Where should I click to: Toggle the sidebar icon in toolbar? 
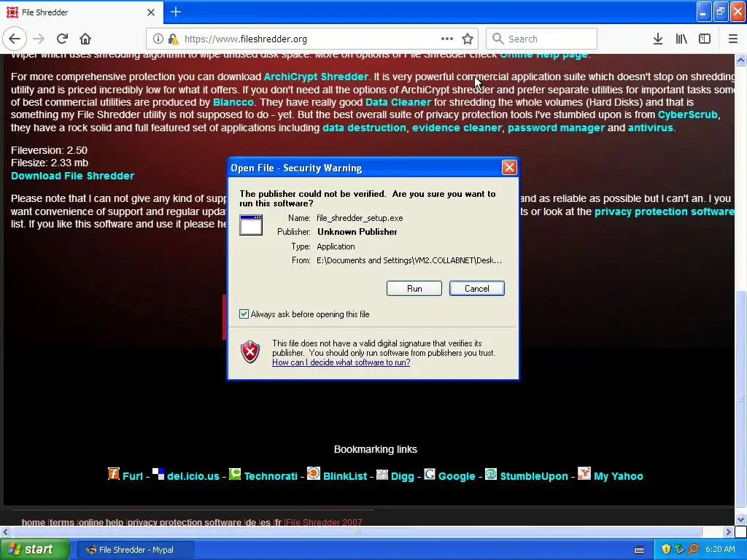coord(705,39)
